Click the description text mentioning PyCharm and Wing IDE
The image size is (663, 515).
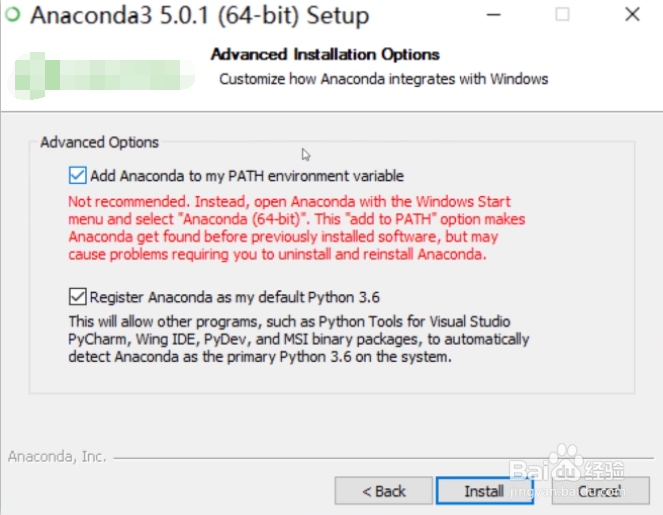click(x=298, y=339)
